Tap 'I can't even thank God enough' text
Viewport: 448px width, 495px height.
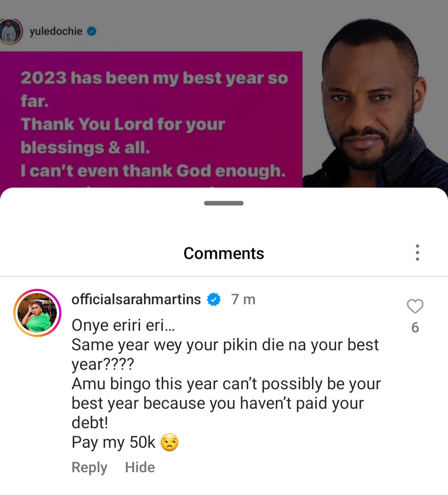[x=153, y=171]
